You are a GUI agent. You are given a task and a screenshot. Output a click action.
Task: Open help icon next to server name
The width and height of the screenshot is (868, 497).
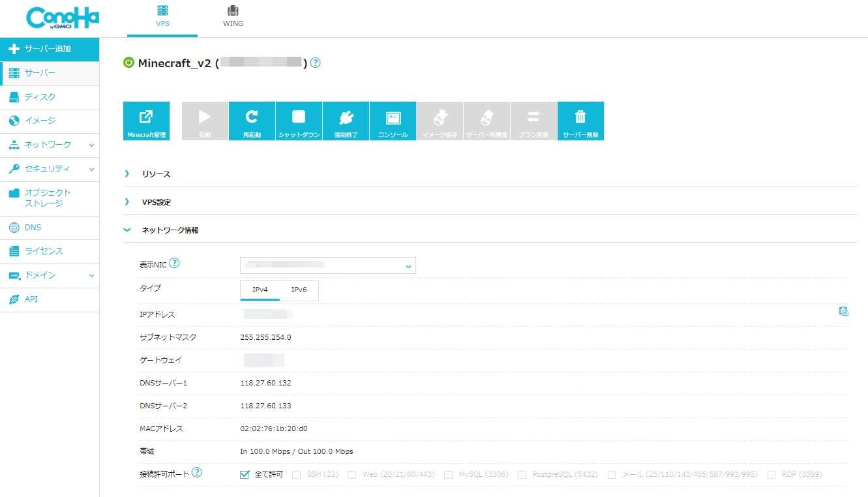tap(316, 63)
